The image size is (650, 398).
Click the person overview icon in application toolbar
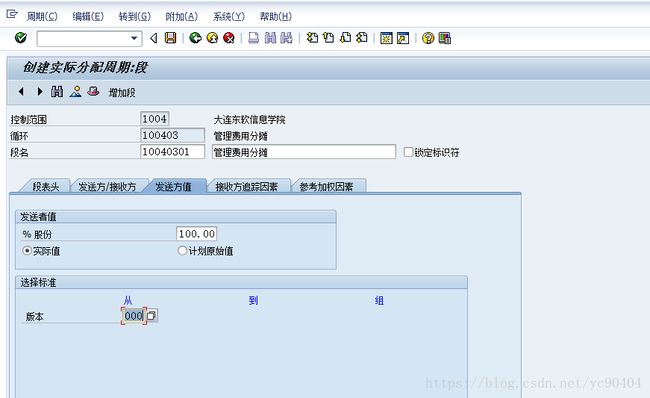tap(75, 92)
